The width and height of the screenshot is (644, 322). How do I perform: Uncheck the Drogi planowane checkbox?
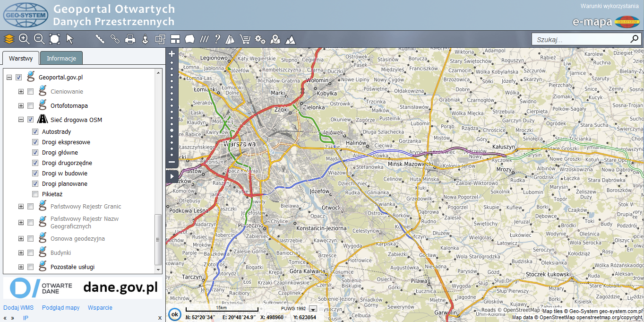(x=35, y=183)
